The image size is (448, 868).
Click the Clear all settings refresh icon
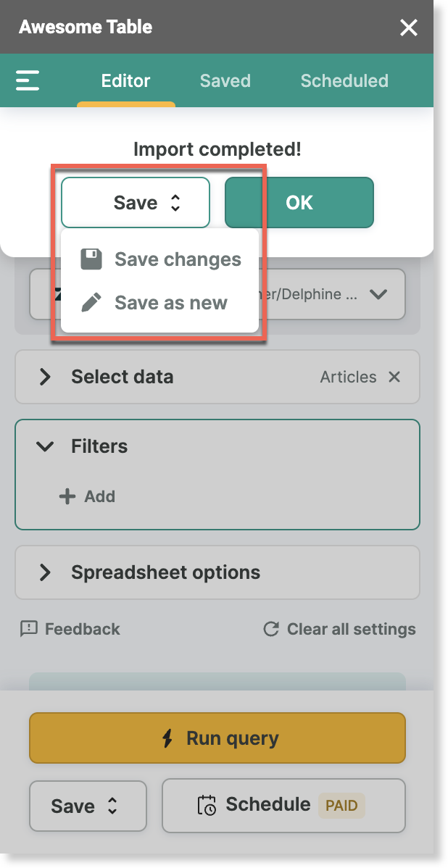(271, 629)
